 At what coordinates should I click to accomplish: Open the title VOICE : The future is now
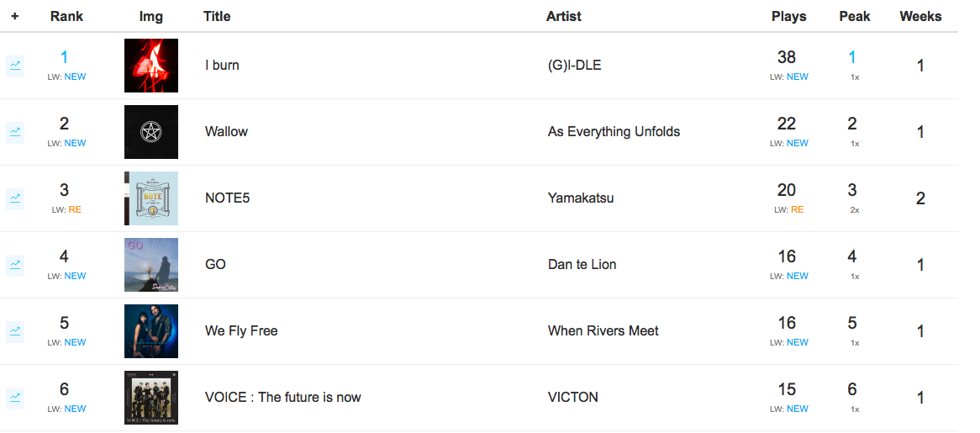point(283,398)
